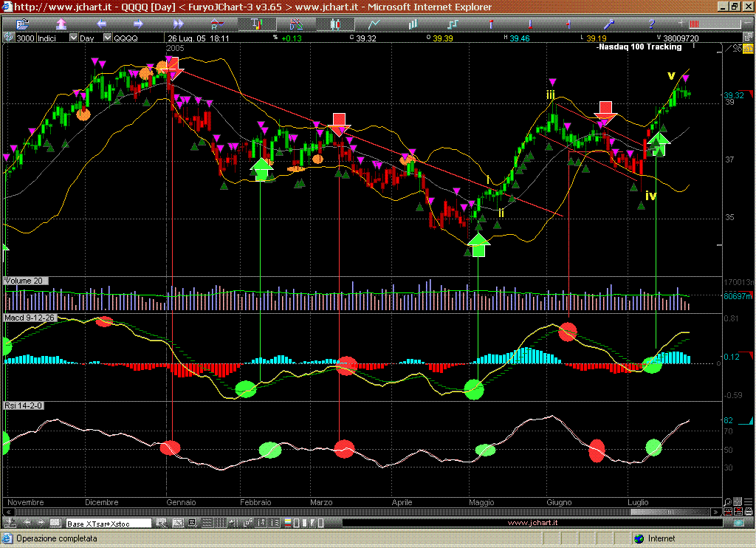Open the Indici market dropdown
The image size is (756, 548).
73,38
